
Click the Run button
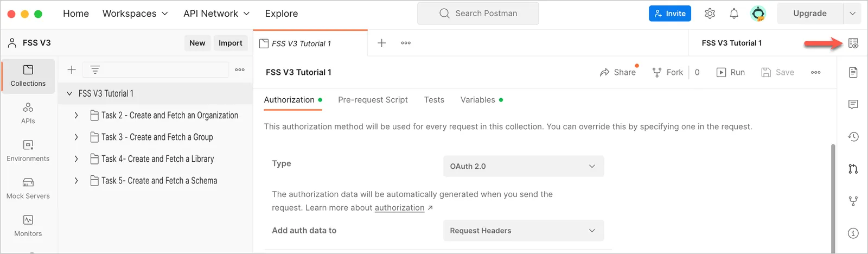tap(731, 72)
